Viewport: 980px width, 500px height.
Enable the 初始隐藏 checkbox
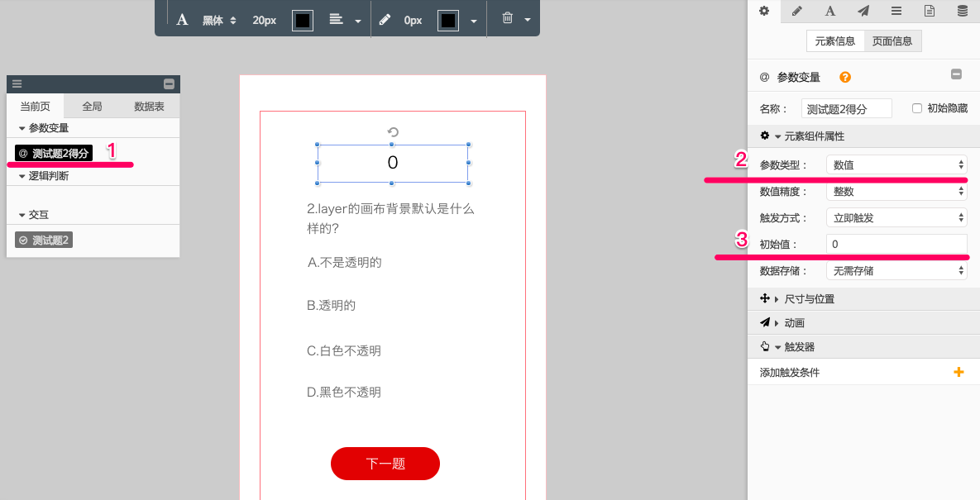point(916,108)
